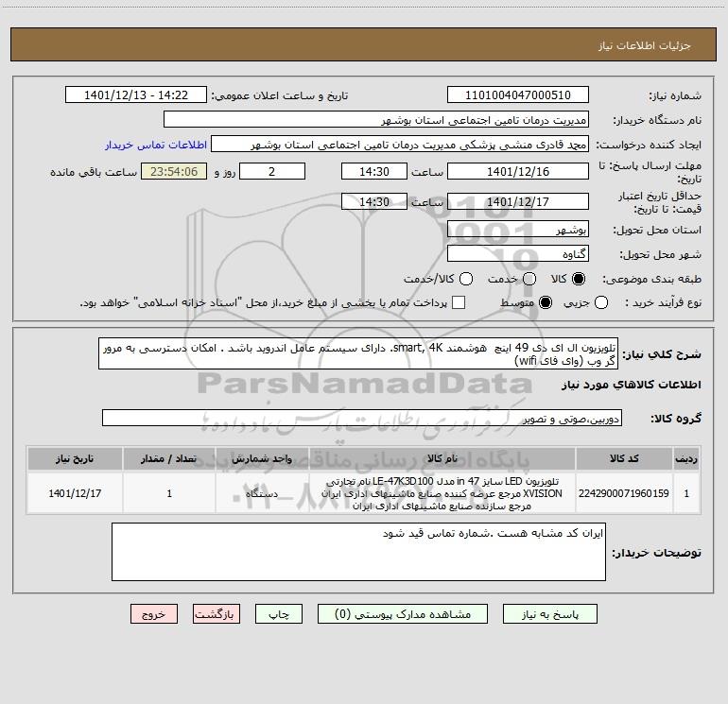Click the کد کالا column header
The height and width of the screenshot is (704, 728).
coord(624,458)
